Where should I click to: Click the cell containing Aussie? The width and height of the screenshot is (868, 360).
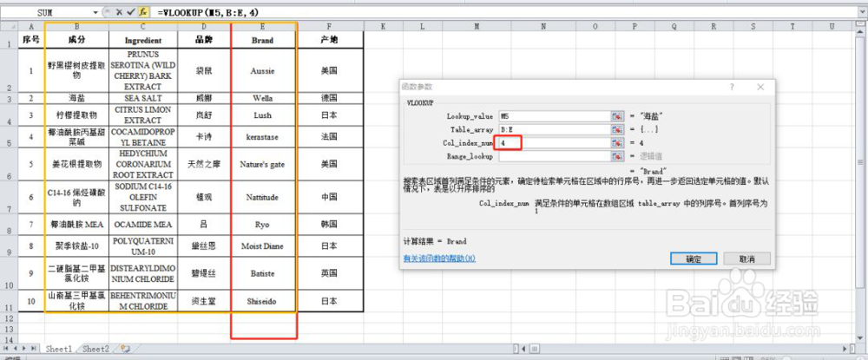262,71
